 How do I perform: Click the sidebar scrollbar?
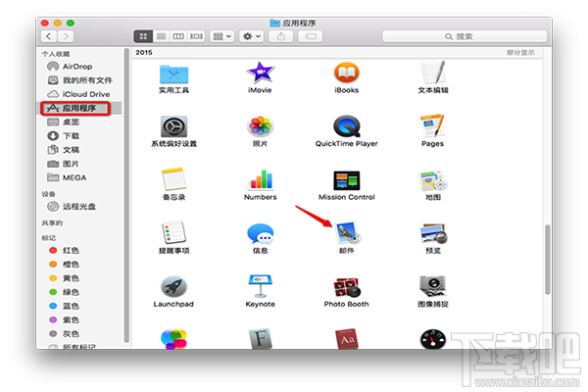tap(126, 195)
